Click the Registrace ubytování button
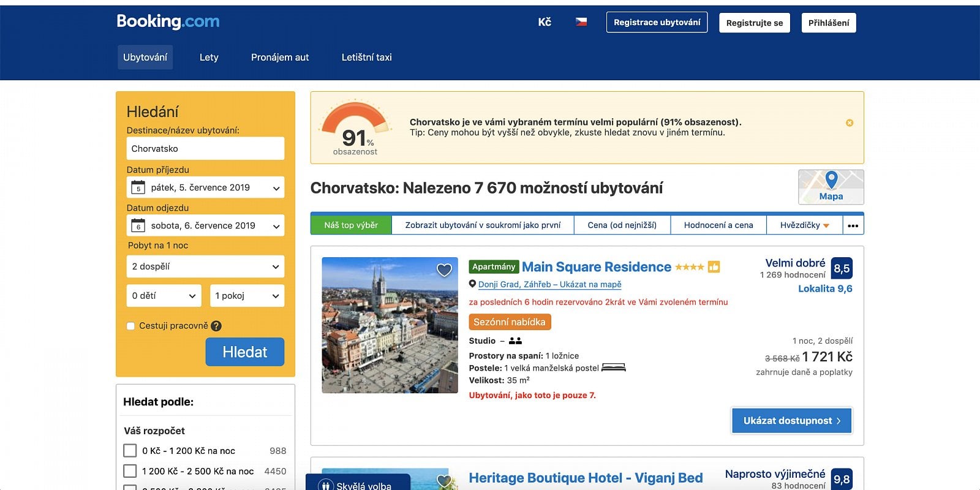The image size is (980, 490). tap(657, 22)
